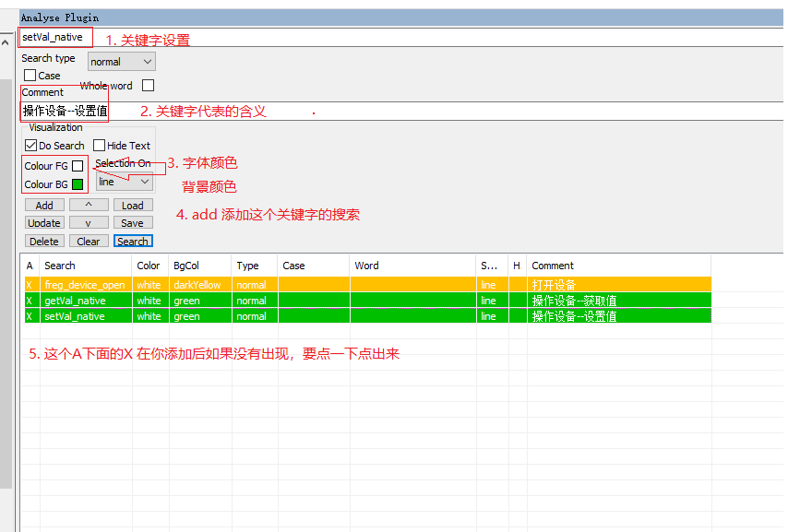
Task: Enable the Hide Text checkbox
Action: pyautogui.click(x=101, y=146)
